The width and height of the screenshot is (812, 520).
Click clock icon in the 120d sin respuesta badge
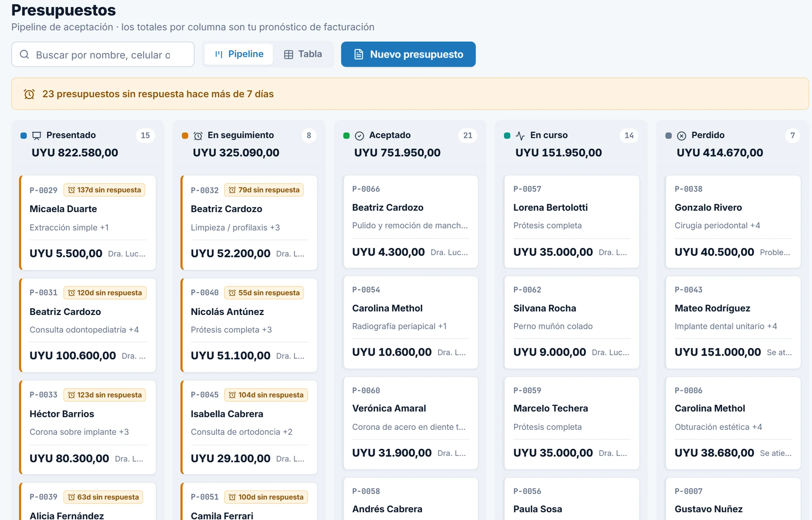(71, 293)
